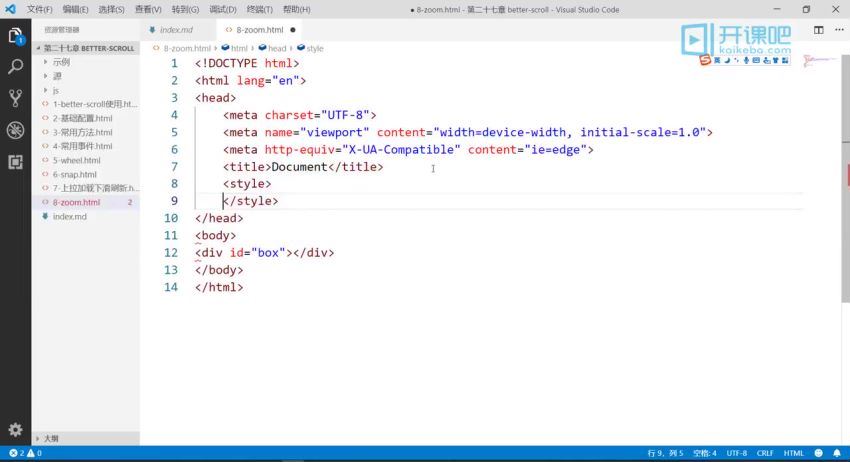
Task: Open index.md in the explorer
Action: pyautogui.click(x=69, y=216)
